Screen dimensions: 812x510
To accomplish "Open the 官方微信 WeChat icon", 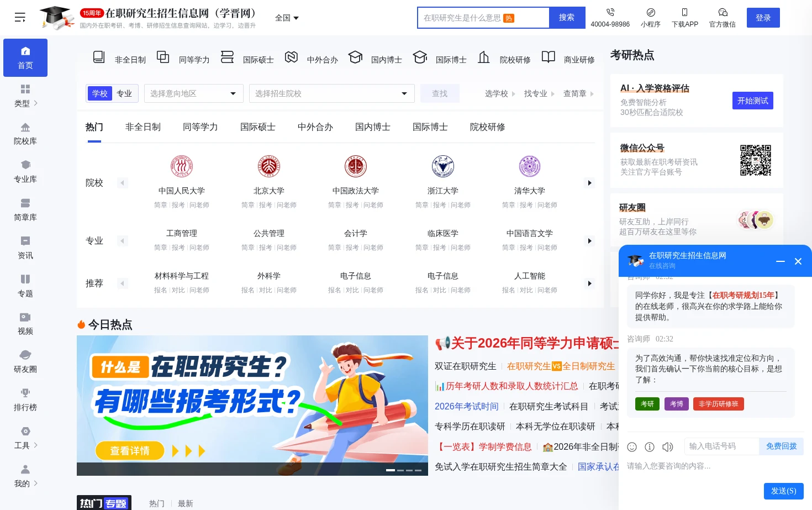I will [723, 12].
